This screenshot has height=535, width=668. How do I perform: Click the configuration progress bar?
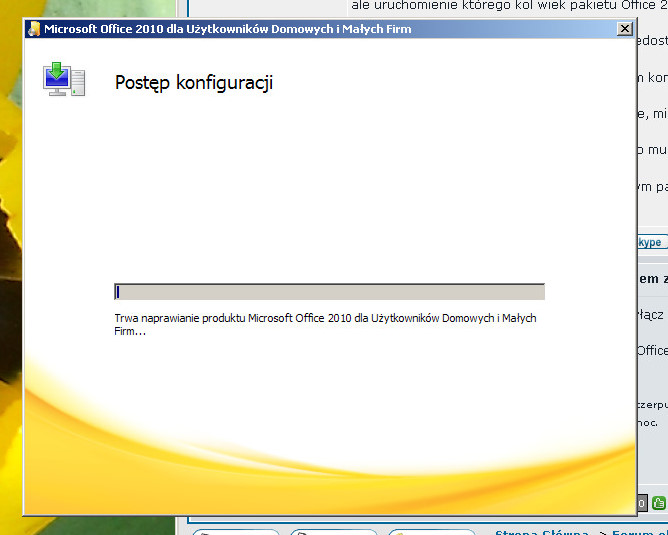329,292
